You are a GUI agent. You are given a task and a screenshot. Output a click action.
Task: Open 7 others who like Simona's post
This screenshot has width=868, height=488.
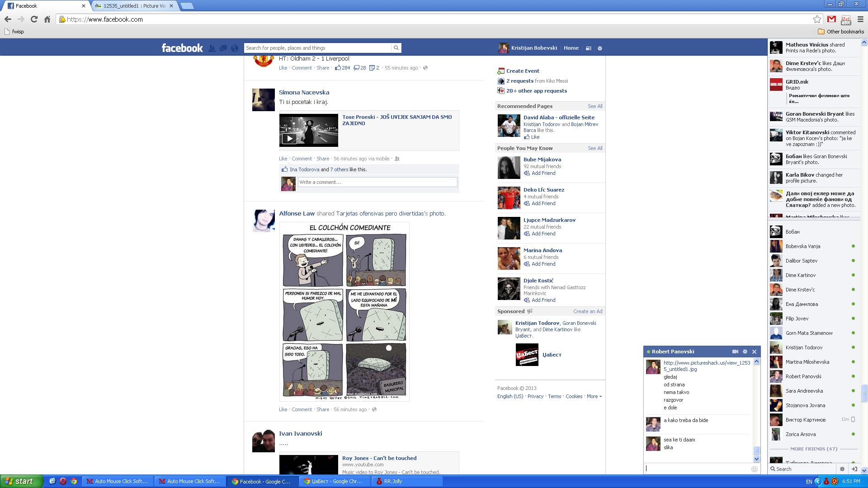coord(339,169)
